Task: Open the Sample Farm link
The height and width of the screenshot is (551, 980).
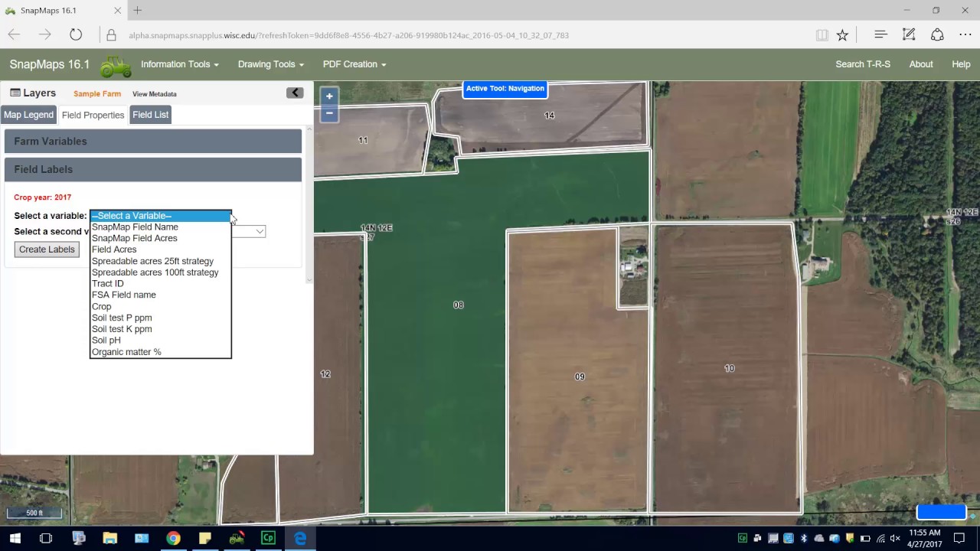Action: 97,94
